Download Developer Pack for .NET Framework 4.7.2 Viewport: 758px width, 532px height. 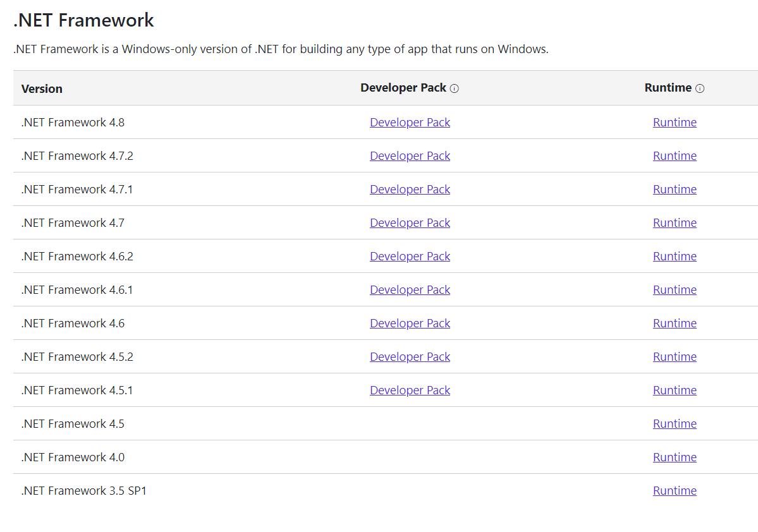click(410, 155)
